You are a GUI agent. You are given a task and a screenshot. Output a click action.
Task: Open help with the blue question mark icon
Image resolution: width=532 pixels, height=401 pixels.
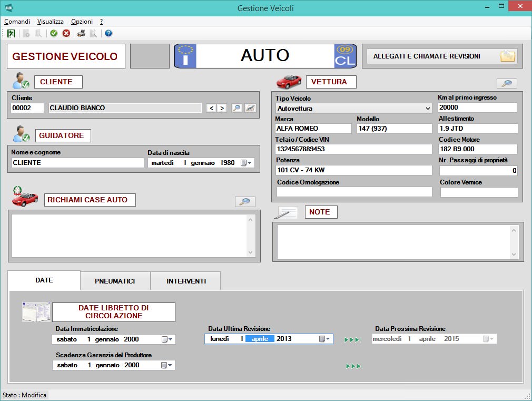[x=109, y=33]
